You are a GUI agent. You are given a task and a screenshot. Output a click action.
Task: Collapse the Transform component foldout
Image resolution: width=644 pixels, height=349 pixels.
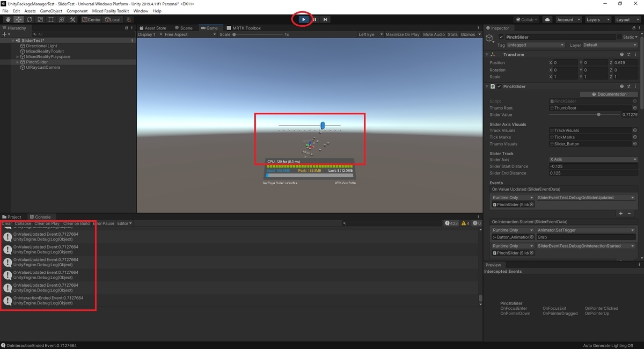pyautogui.click(x=487, y=54)
